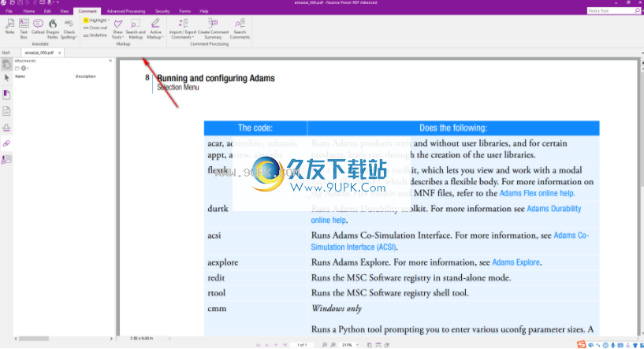Go to last page button
This screenshot has width=644, height=349.
285,345
